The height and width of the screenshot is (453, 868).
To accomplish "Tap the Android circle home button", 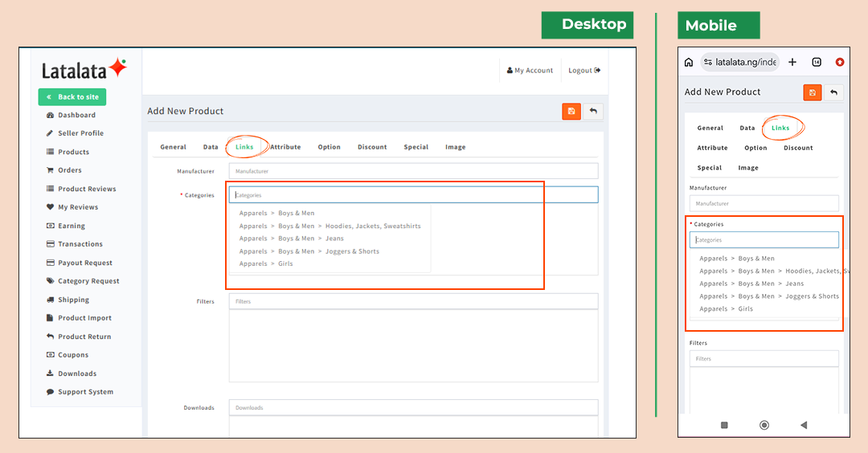I will 764,425.
